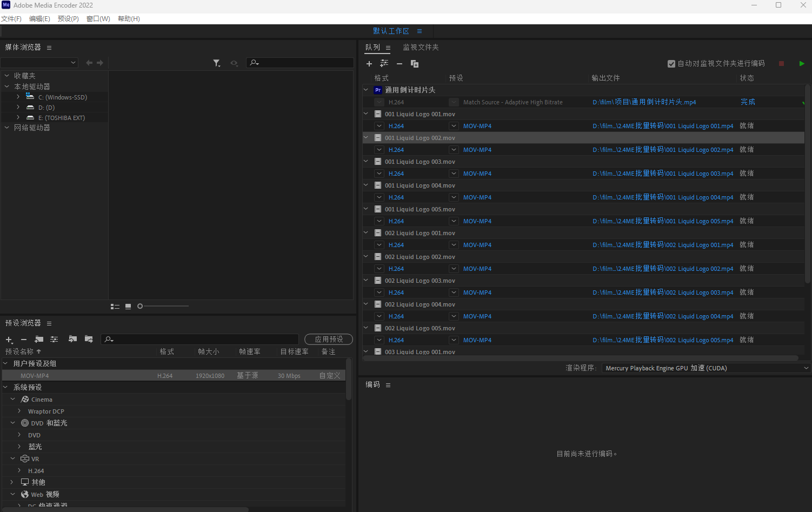Click 应用预设 apply preset button
This screenshot has height=512, width=812.
[329, 339]
